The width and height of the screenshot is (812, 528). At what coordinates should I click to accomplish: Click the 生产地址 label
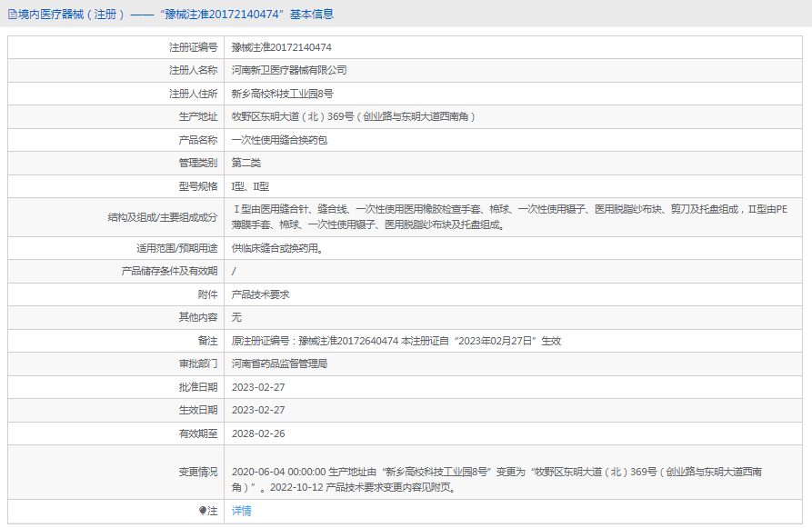point(198,116)
